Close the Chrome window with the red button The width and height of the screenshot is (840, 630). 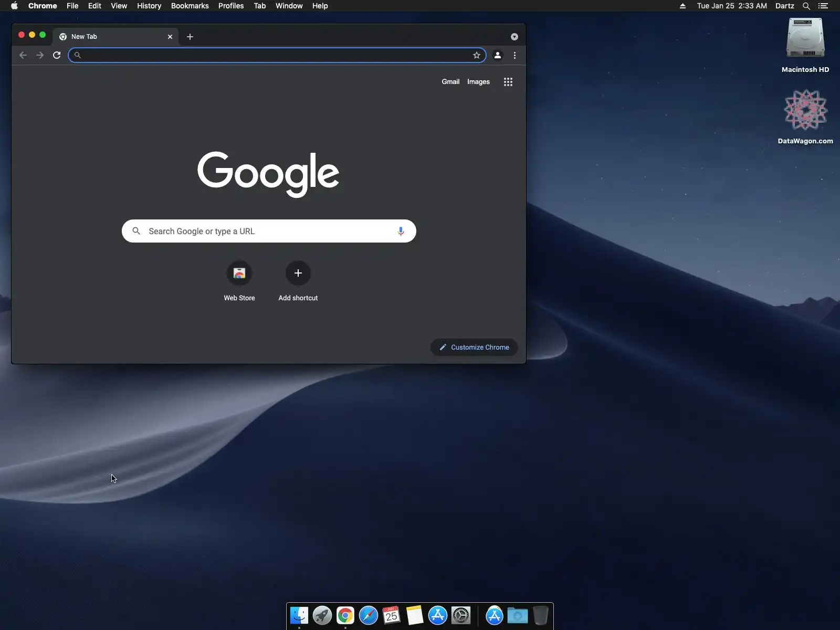click(x=22, y=35)
